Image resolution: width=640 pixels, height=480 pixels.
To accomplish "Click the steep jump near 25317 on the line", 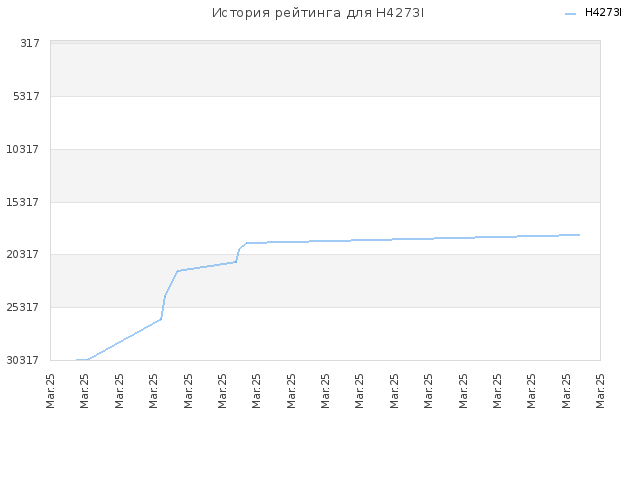I will point(163,306).
